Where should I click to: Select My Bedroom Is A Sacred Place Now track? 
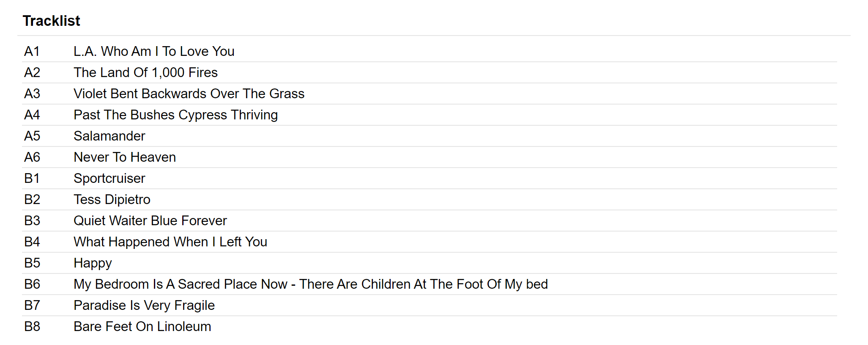coord(310,284)
